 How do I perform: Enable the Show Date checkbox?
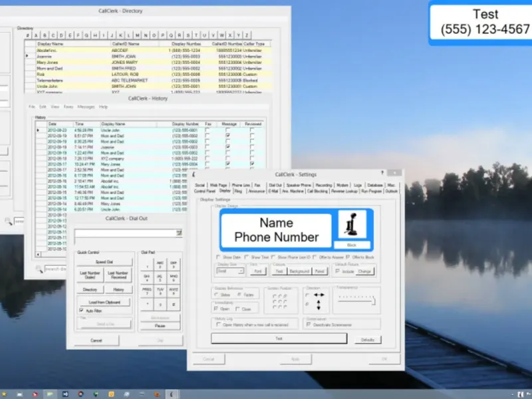tap(219, 257)
